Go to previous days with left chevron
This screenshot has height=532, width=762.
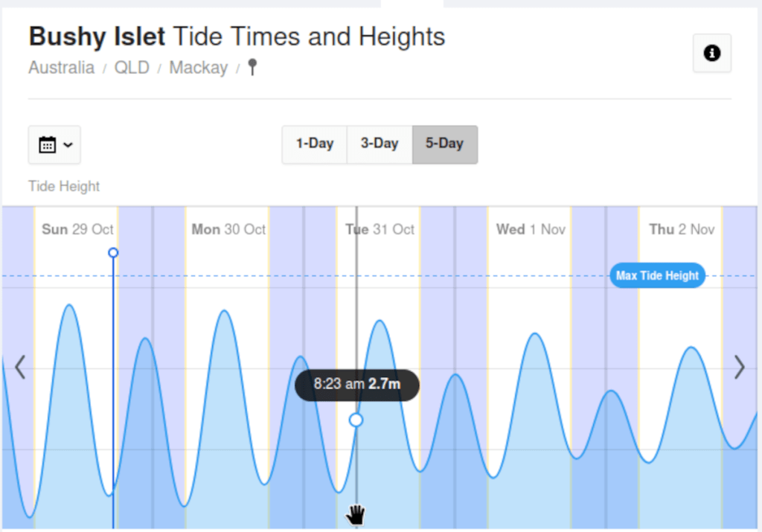click(20, 368)
